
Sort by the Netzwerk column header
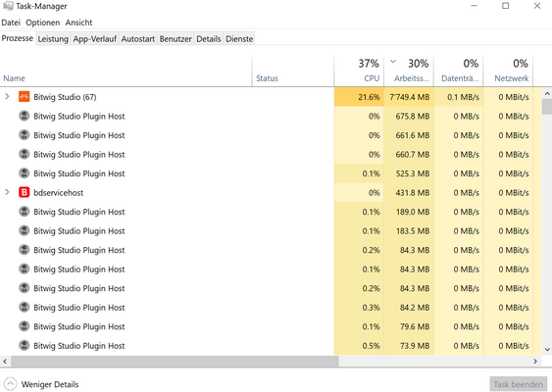[508, 72]
